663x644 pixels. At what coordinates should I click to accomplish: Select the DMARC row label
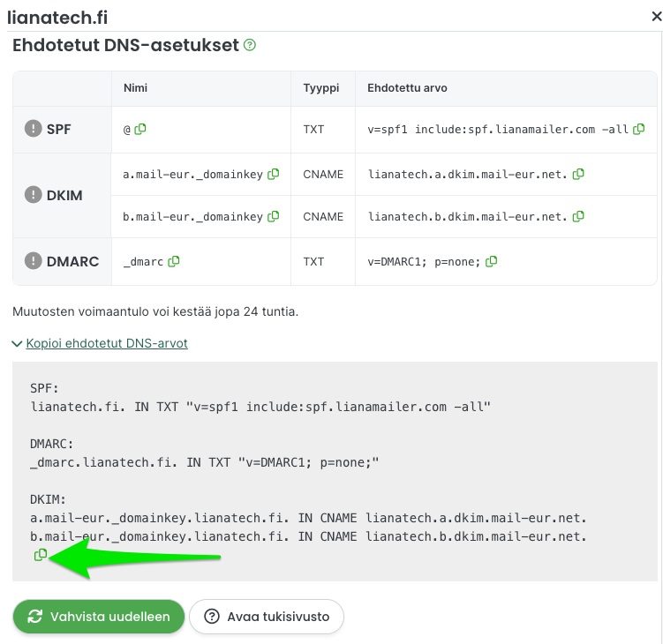pyautogui.click(x=72, y=262)
